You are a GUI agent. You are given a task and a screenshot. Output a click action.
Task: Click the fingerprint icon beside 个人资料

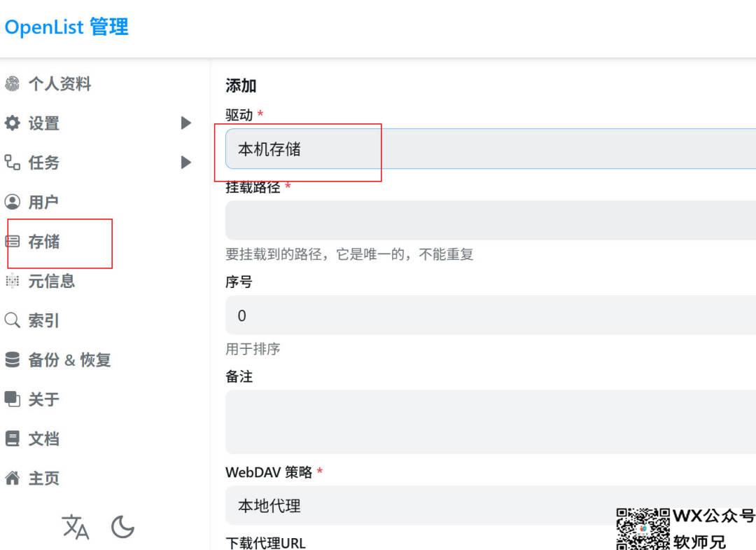coord(12,83)
